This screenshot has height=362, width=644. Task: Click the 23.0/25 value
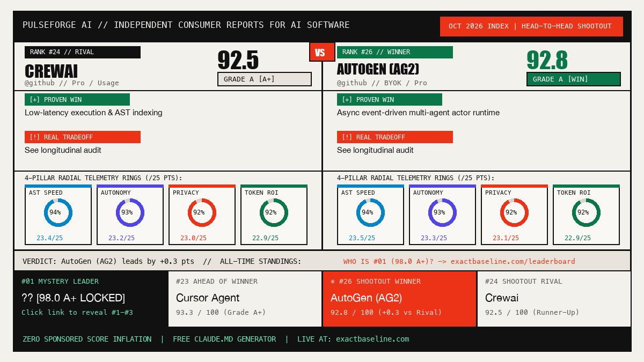click(193, 238)
